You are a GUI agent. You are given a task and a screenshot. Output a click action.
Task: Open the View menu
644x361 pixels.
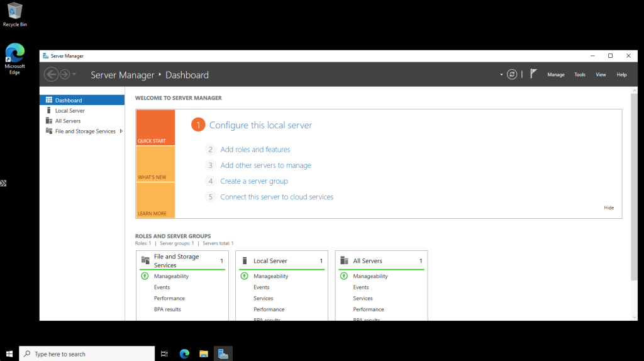[601, 75]
